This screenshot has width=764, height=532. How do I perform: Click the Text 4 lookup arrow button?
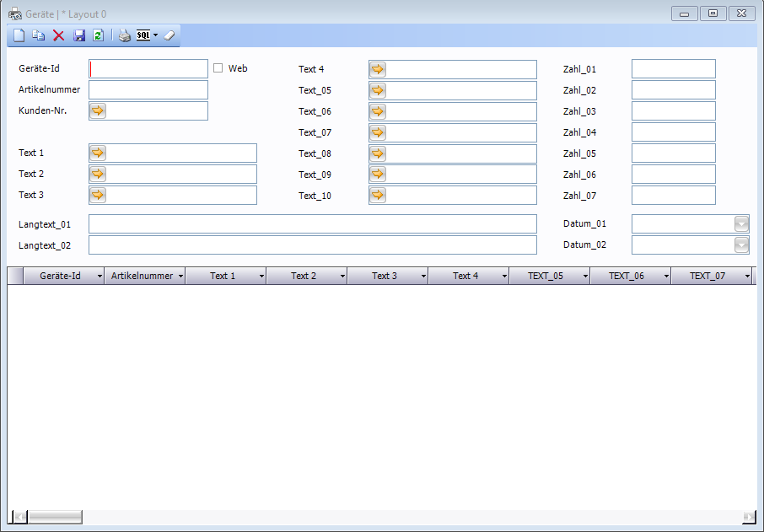click(378, 69)
